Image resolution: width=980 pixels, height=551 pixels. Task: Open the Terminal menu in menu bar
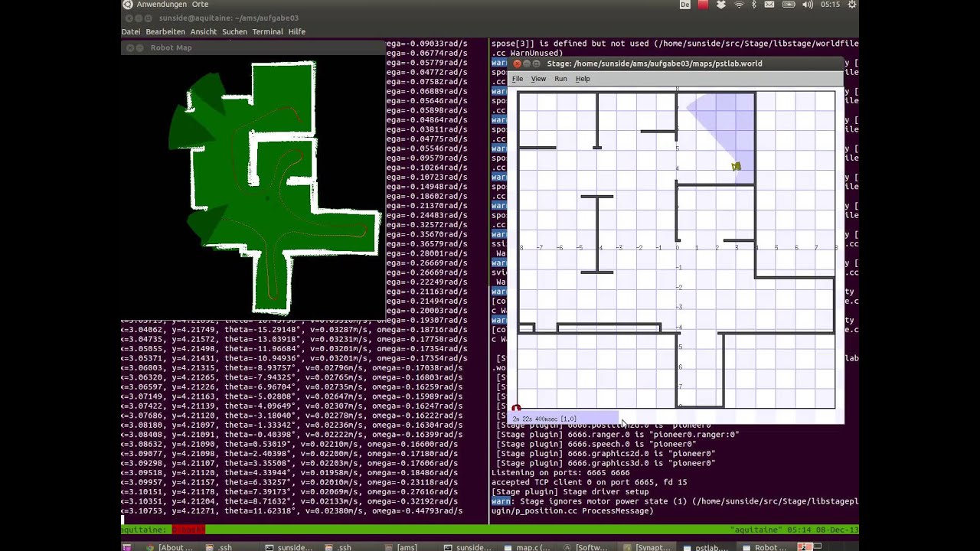268,31
